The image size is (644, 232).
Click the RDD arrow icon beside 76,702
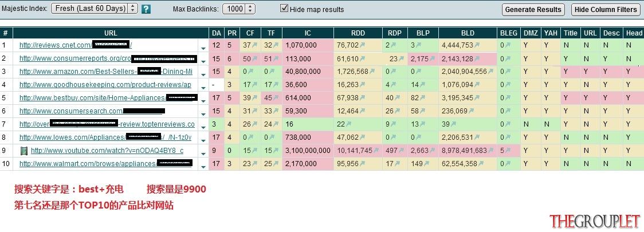click(x=362, y=46)
